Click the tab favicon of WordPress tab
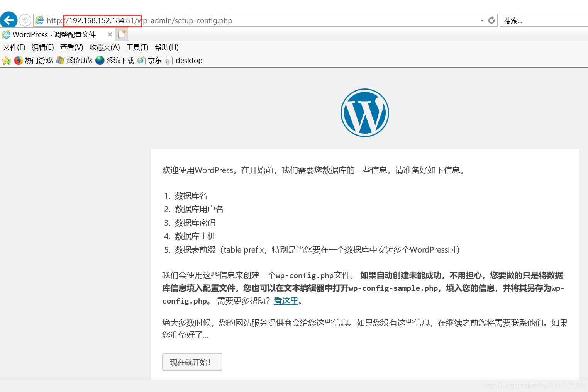 tap(6, 34)
